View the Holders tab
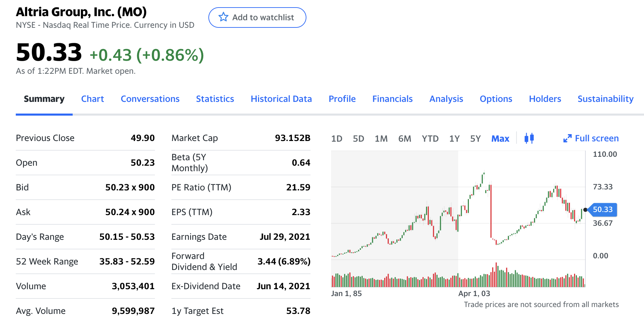The height and width of the screenshot is (329, 644). (x=545, y=99)
